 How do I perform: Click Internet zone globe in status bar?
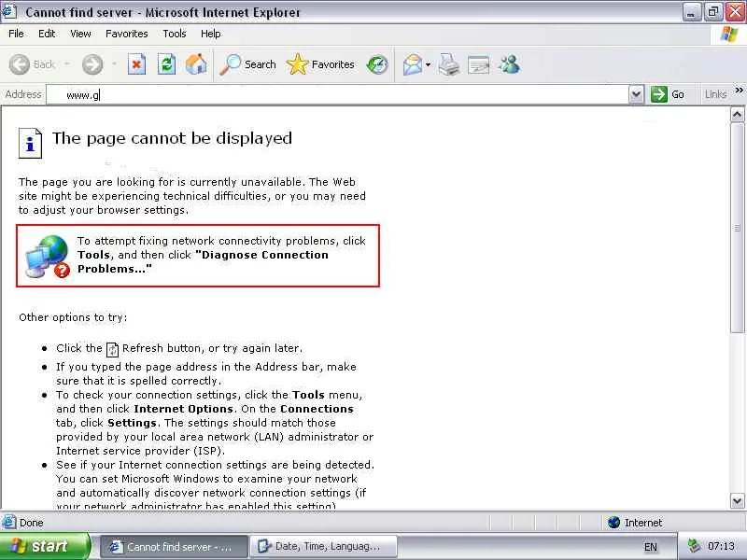614,523
